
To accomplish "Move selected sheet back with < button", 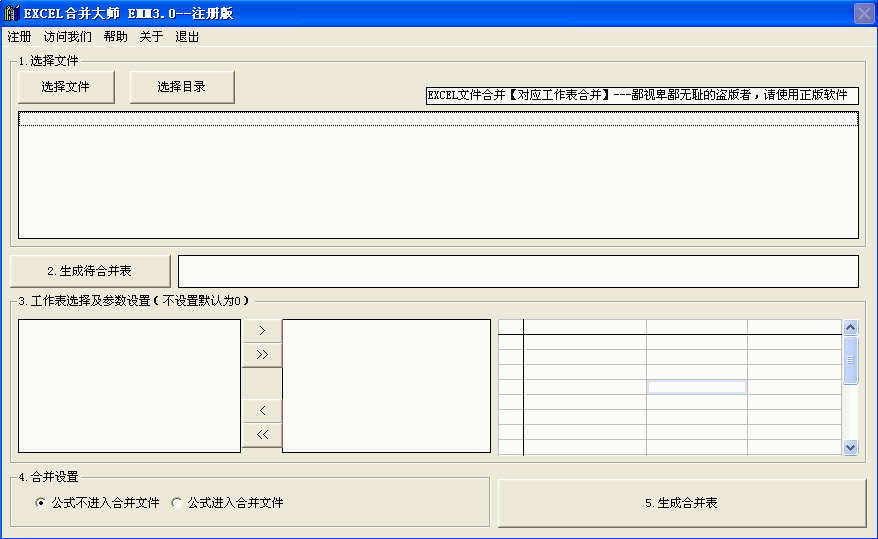I will coord(262,411).
